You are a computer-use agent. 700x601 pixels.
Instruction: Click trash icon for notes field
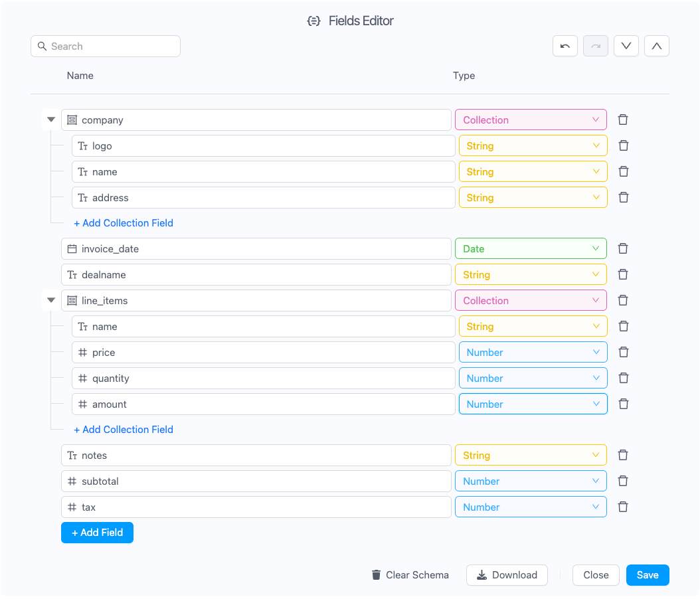click(x=623, y=456)
